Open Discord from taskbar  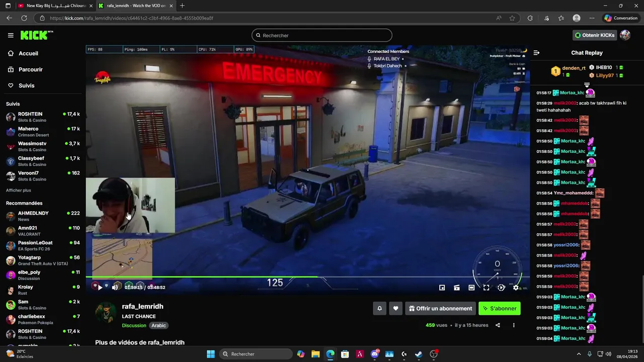click(x=375, y=354)
